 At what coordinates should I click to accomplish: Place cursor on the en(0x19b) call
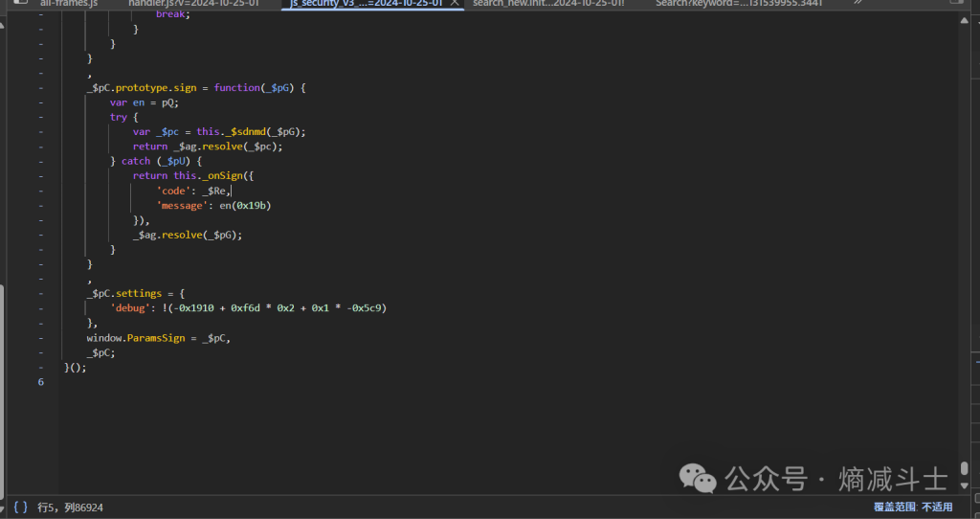coord(252,205)
